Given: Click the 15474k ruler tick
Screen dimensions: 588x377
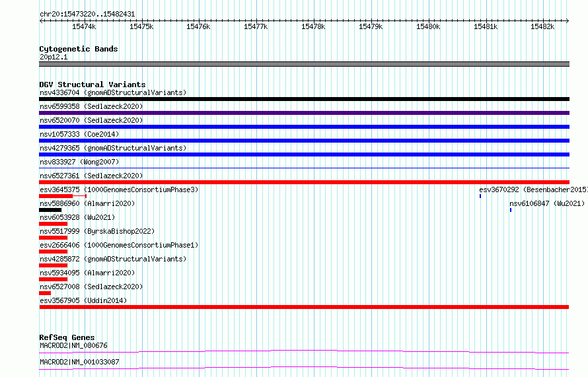Looking at the screenshot, I should 84,26.
